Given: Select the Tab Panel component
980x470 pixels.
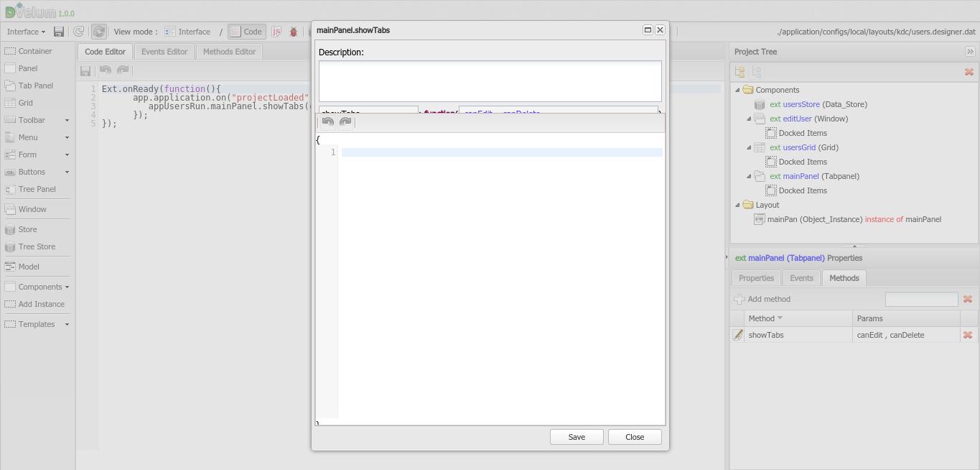Looking at the screenshot, I should (x=37, y=86).
